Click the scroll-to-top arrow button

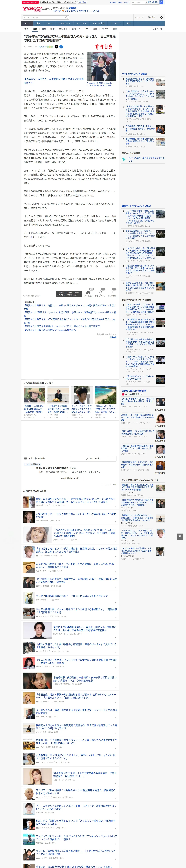tap(180, 537)
